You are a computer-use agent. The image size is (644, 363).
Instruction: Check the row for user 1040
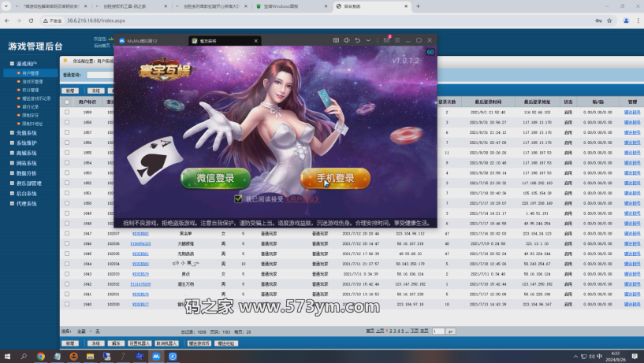(67, 305)
